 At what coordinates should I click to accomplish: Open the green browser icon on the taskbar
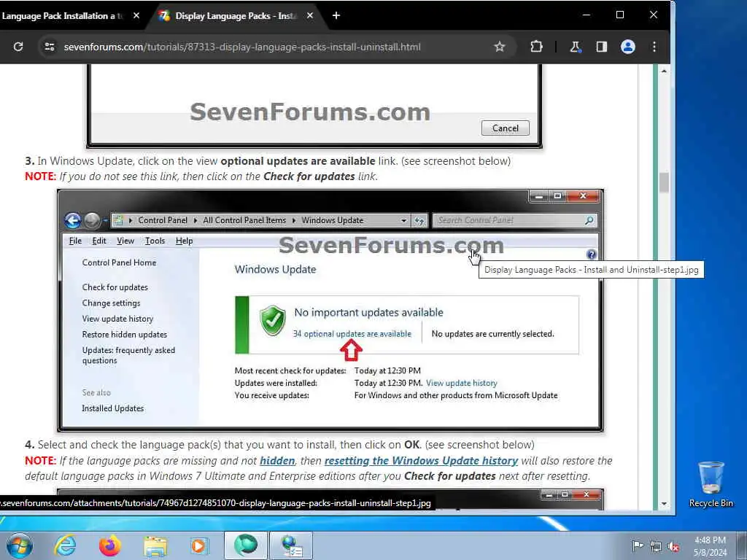coord(246,545)
